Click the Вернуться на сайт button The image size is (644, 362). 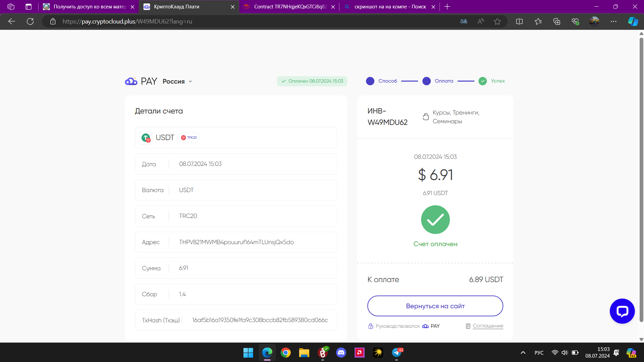(435, 306)
